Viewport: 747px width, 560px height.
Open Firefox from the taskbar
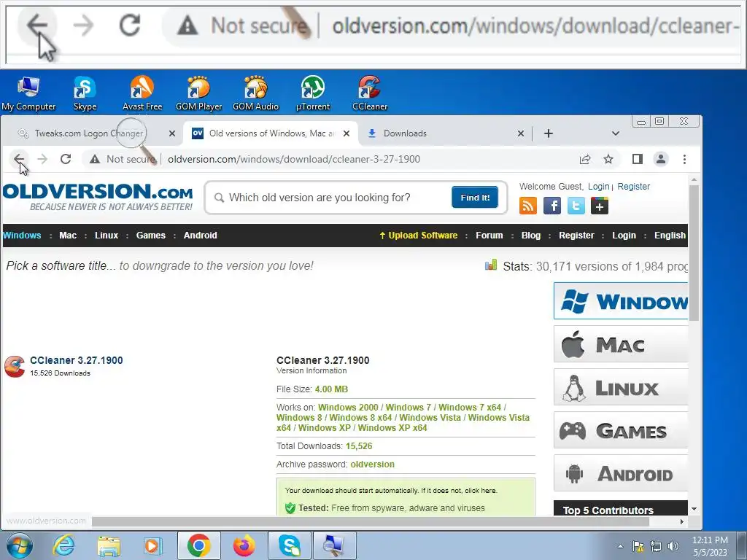[244, 545]
